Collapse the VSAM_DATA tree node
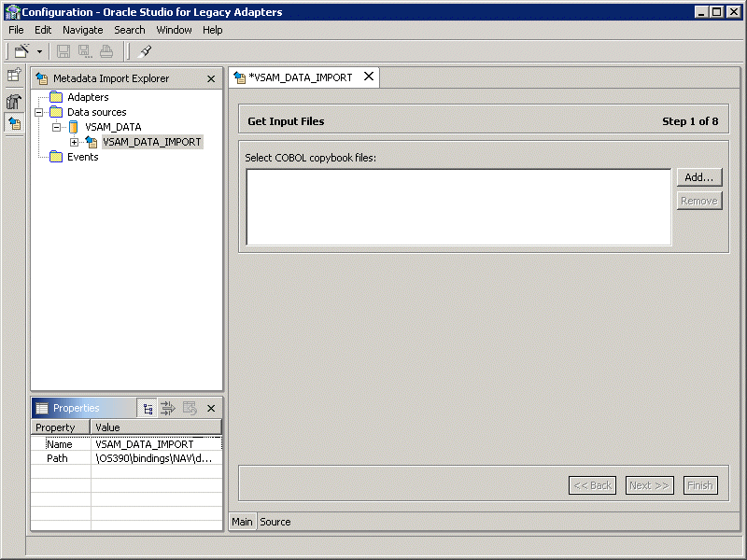The width and height of the screenshot is (747, 560). [57, 127]
